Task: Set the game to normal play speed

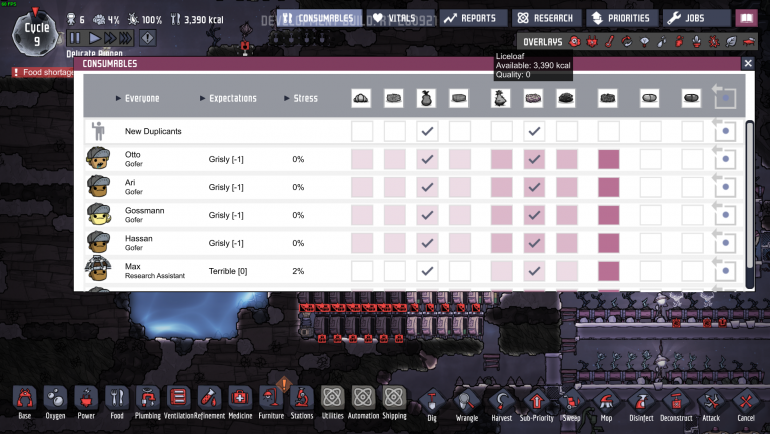Action: pyautogui.click(x=95, y=38)
